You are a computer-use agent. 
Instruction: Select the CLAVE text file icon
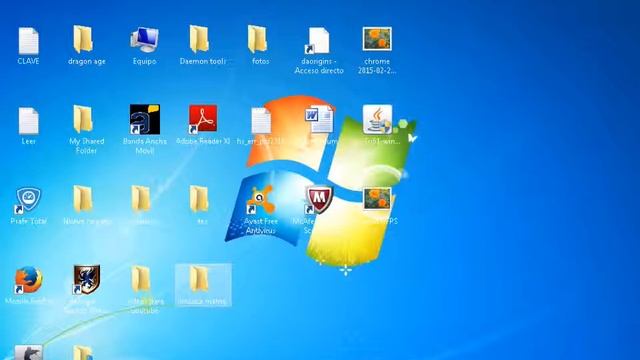[29, 41]
